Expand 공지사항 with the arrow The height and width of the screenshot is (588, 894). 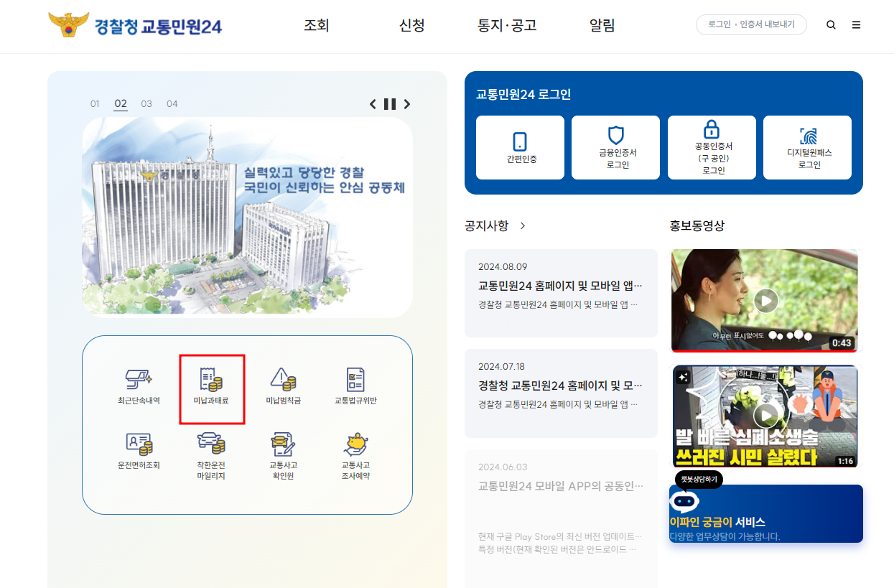coord(523,225)
